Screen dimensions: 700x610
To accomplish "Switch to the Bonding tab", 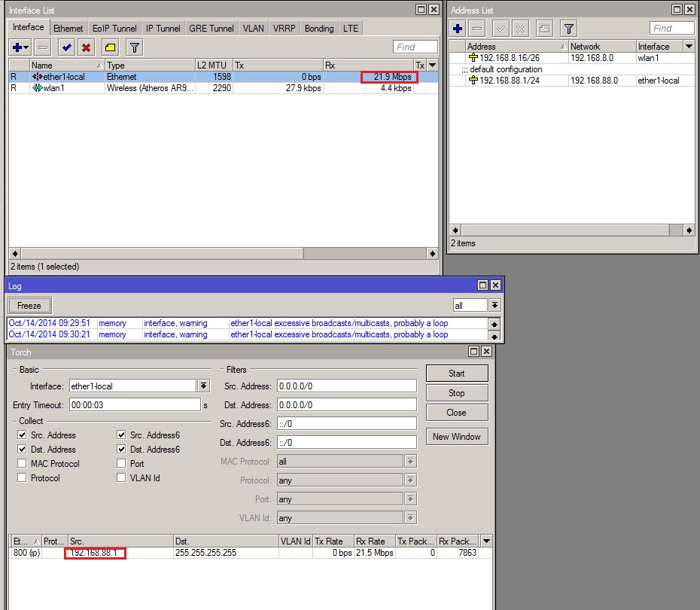I will [x=319, y=29].
